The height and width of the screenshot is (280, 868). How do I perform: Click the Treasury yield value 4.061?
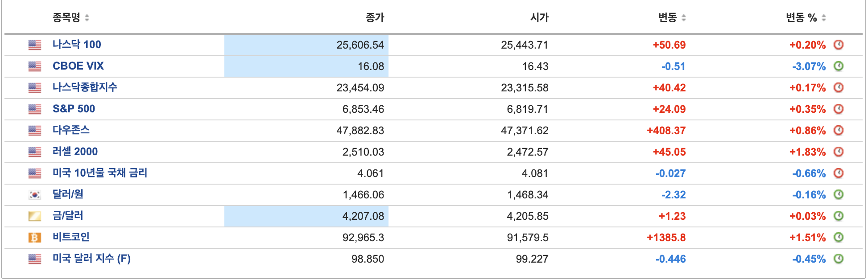tap(371, 173)
